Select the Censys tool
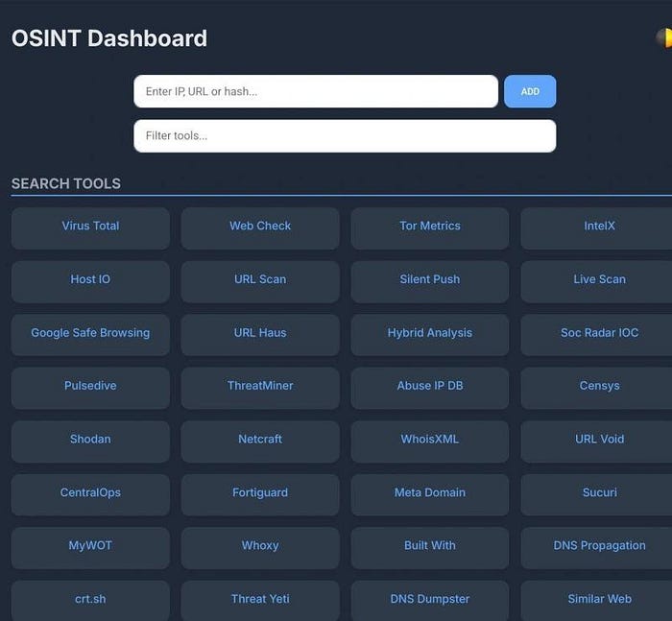The image size is (672, 621). pos(596,388)
